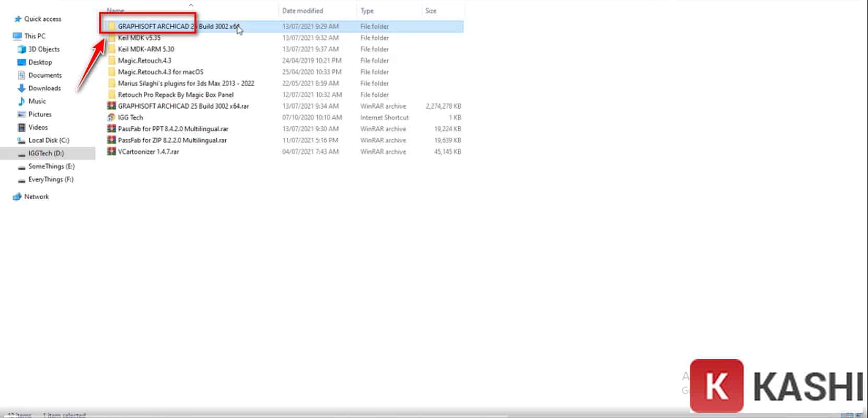
Task: Click the 45,145 KB size value
Action: [447, 152]
